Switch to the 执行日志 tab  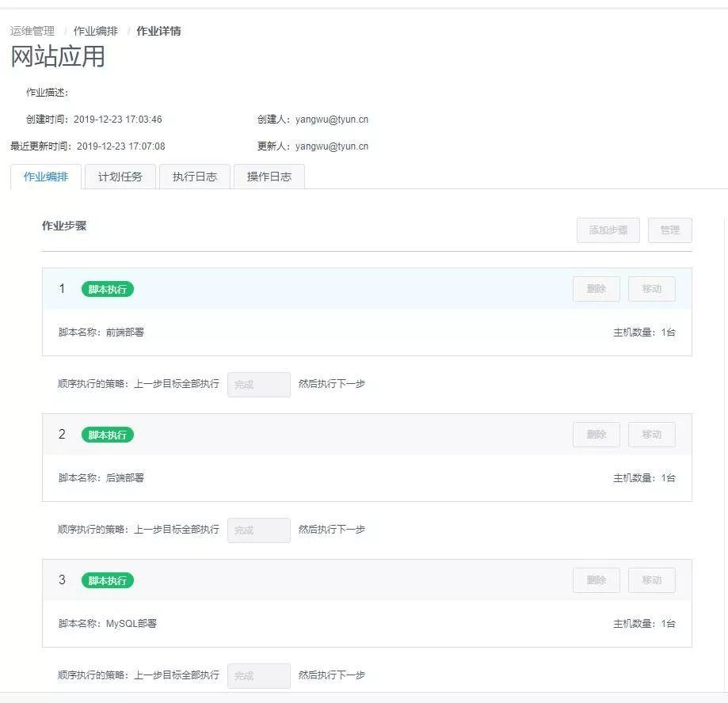(x=195, y=177)
